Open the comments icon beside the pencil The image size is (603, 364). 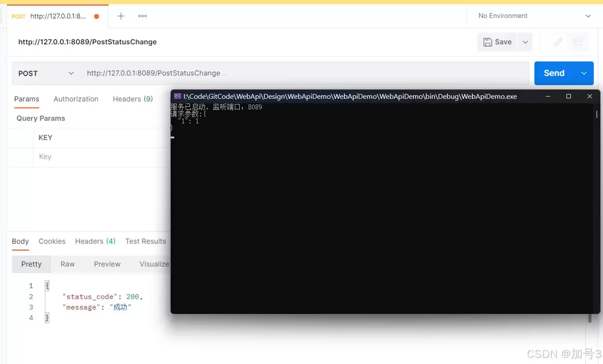[578, 42]
